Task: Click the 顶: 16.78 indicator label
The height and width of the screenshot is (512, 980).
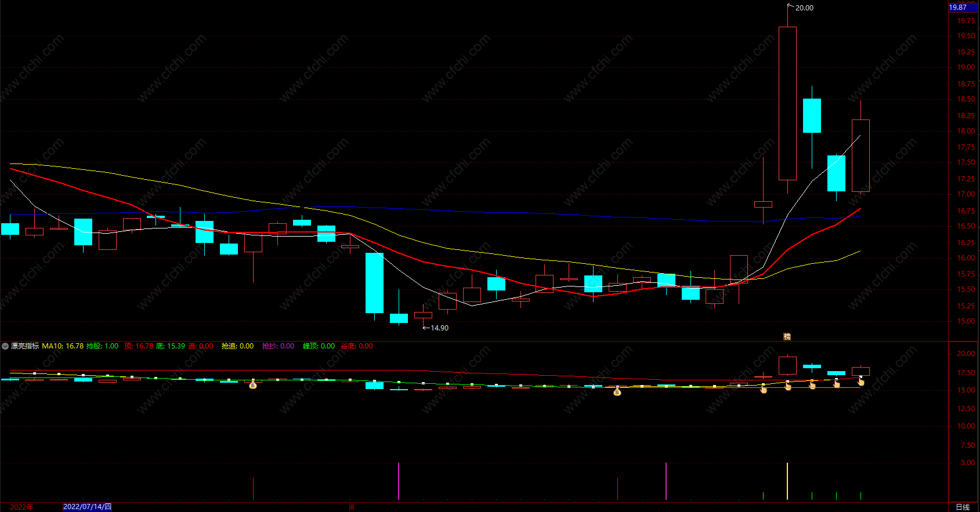Action: click(x=139, y=346)
